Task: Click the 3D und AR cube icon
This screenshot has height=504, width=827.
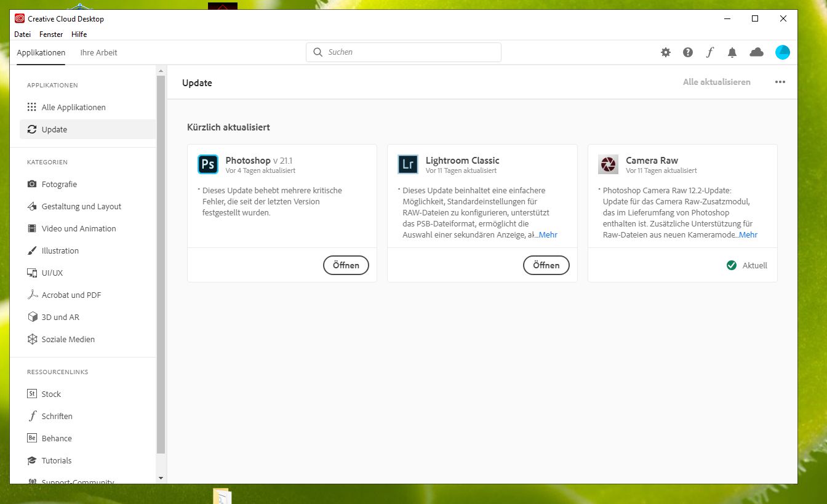Action: tap(32, 317)
